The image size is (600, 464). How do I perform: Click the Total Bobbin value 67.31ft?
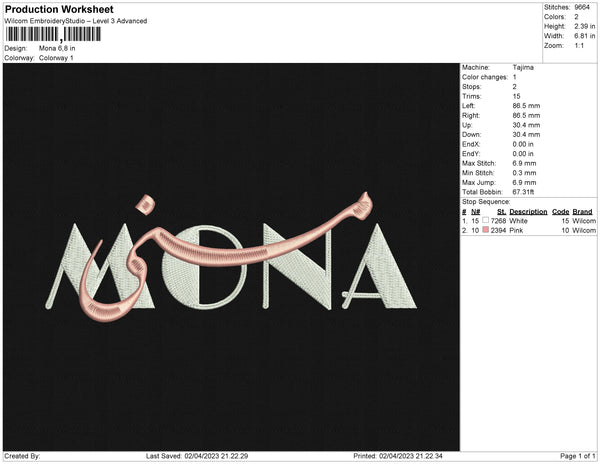(x=523, y=192)
